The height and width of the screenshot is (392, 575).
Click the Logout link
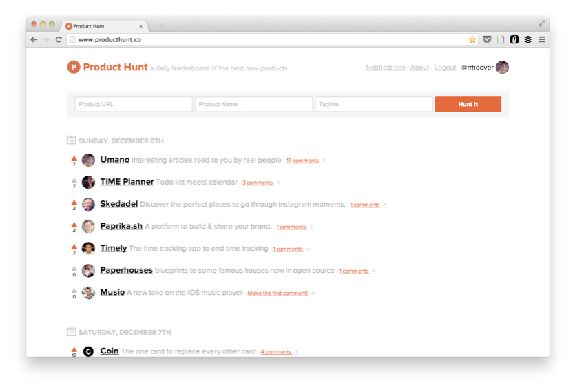click(445, 68)
